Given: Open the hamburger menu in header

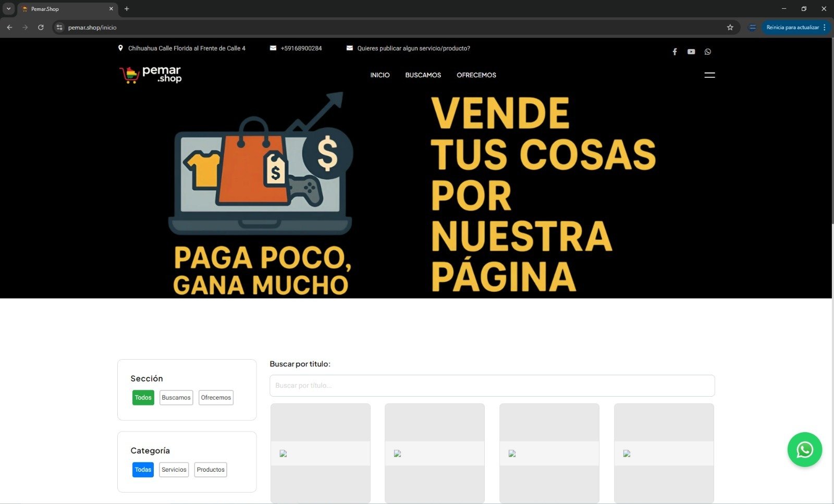Looking at the screenshot, I should pos(709,75).
